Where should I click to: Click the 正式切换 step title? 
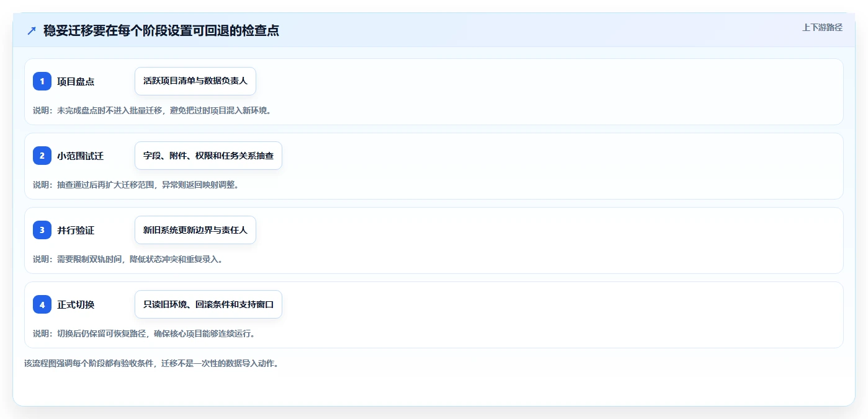tap(76, 304)
